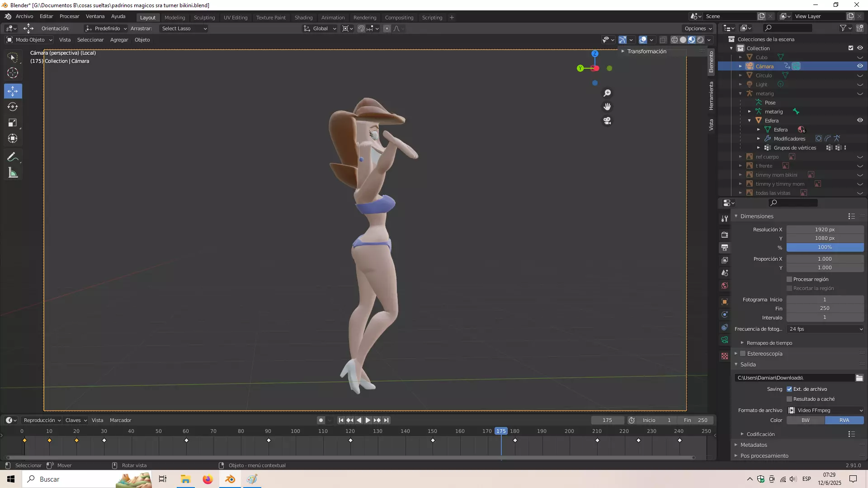Collapse the metarig tree item
868x488 pixels.
pyautogui.click(x=741, y=94)
